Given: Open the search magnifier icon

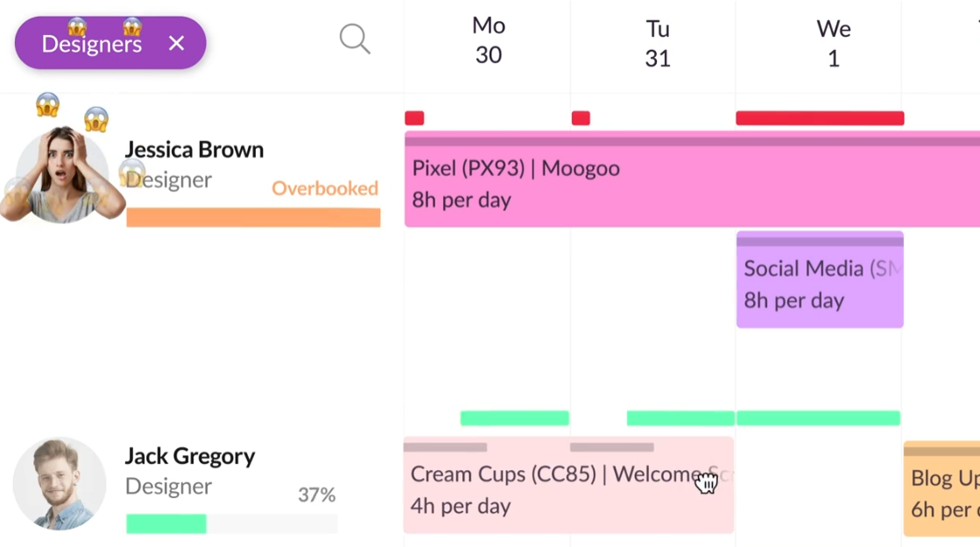Looking at the screenshot, I should point(355,39).
